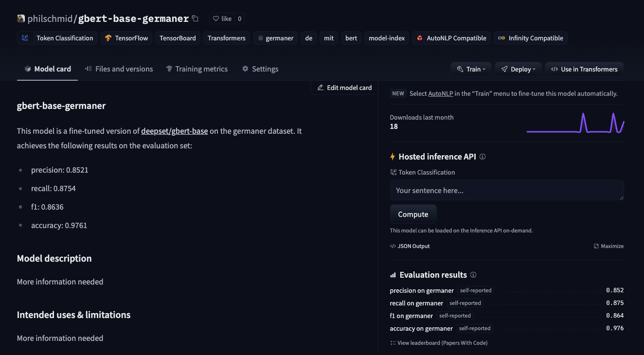
Task: Go to the Training metrics tab
Action: [x=197, y=69]
